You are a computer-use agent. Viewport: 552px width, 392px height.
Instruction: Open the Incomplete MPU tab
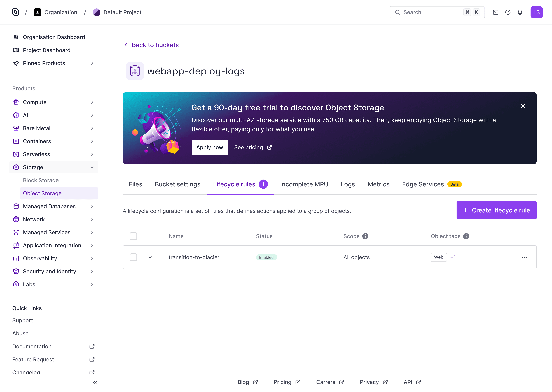pyautogui.click(x=304, y=184)
